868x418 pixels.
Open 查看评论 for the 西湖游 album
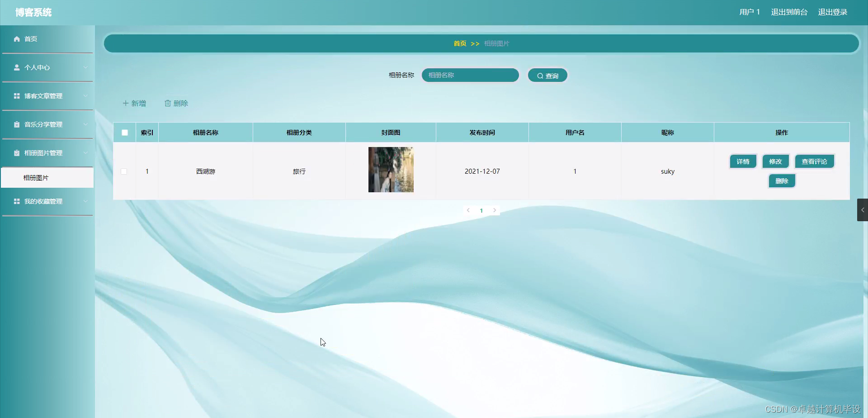click(x=814, y=161)
